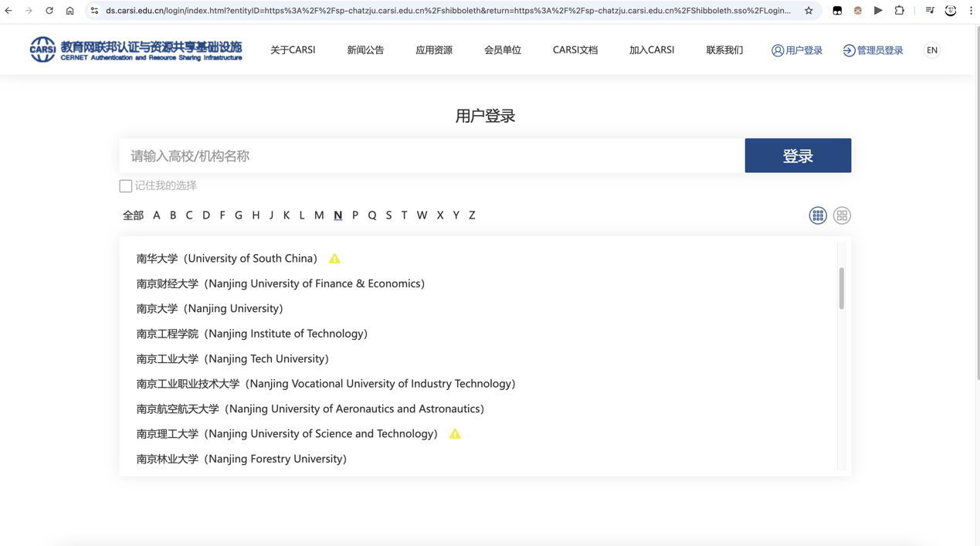
Task: Open the browser profile avatar
Action: pyautogui.click(x=951, y=11)
